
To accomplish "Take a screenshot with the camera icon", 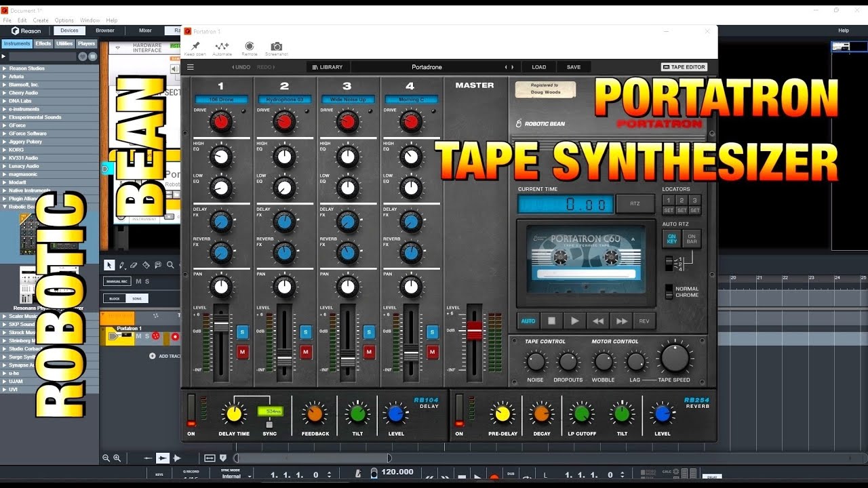I will pos(277,46).
